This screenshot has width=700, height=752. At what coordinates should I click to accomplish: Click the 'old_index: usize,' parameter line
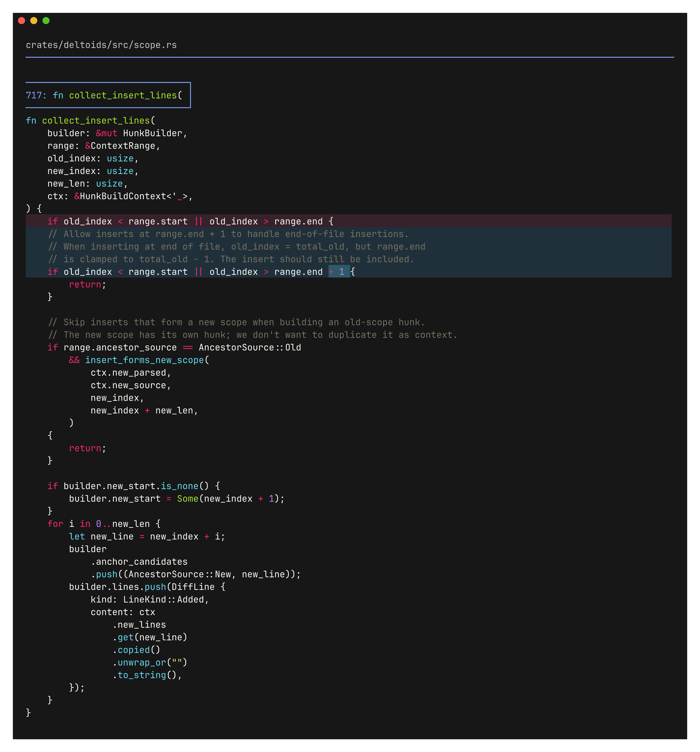pos(93,159)
